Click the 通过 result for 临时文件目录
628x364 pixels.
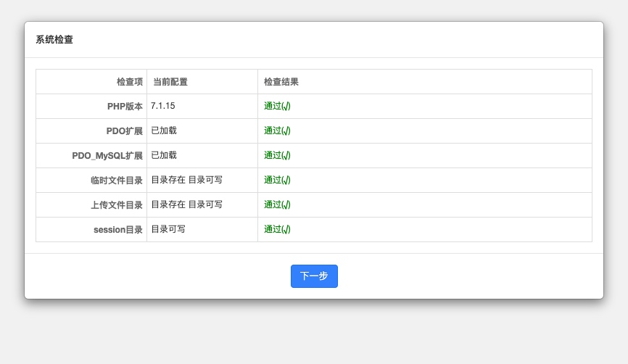pyautogui.click(x=277, y=181)
